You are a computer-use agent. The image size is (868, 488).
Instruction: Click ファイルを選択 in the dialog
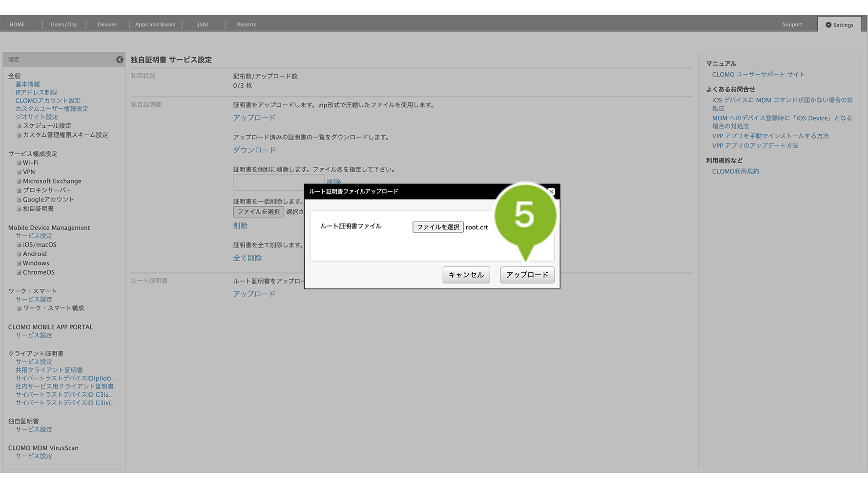tap(438, 227)
